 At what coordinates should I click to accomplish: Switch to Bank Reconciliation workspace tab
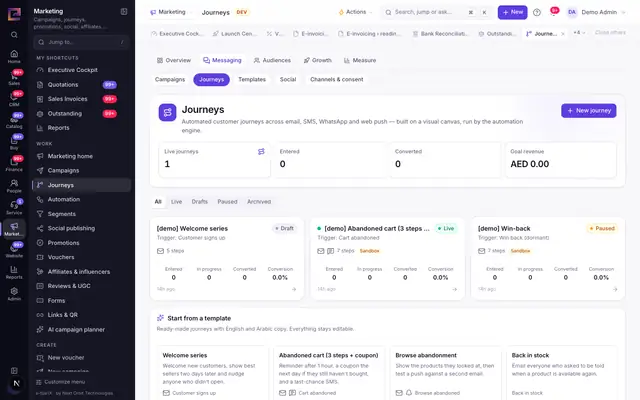point(440,34)
